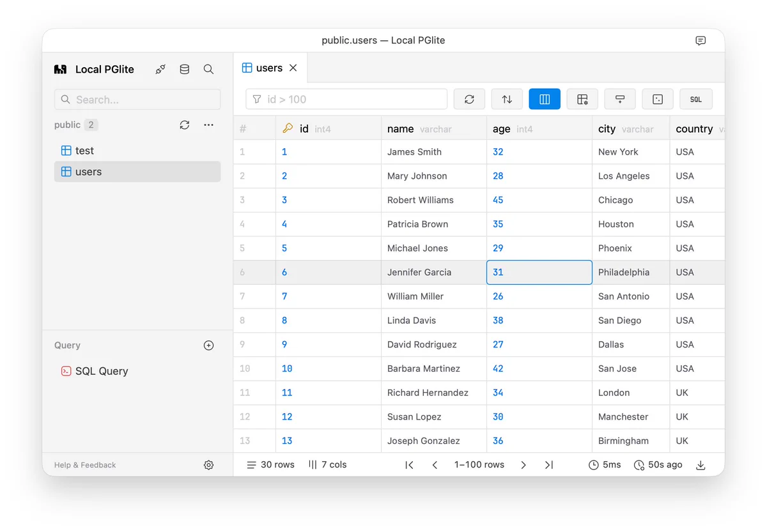Select the Robert Williams name cell
The image size is (767, 532).
434,200
